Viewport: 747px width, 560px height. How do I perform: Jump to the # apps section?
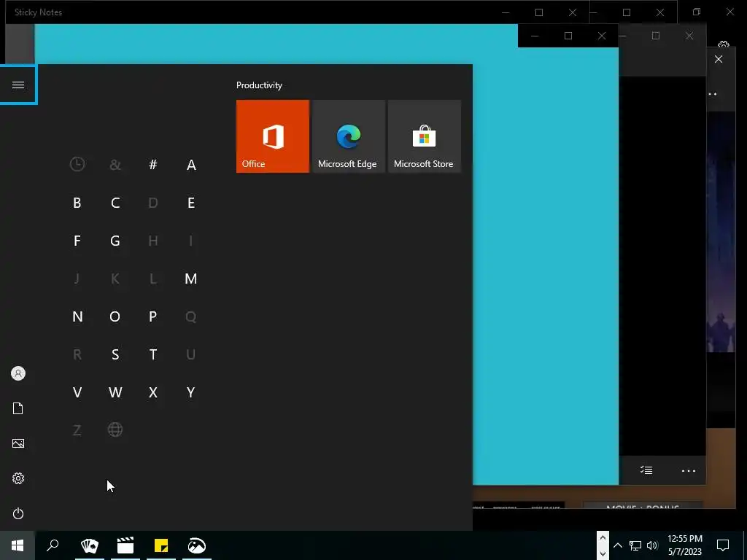153,165
